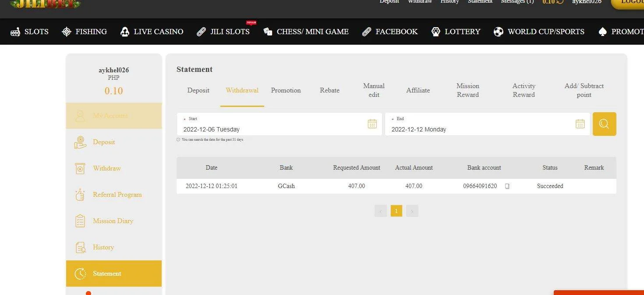Screen dimensions: 644x295
Task: Switch to the Rebate statement tab
Action: point(330,90)
